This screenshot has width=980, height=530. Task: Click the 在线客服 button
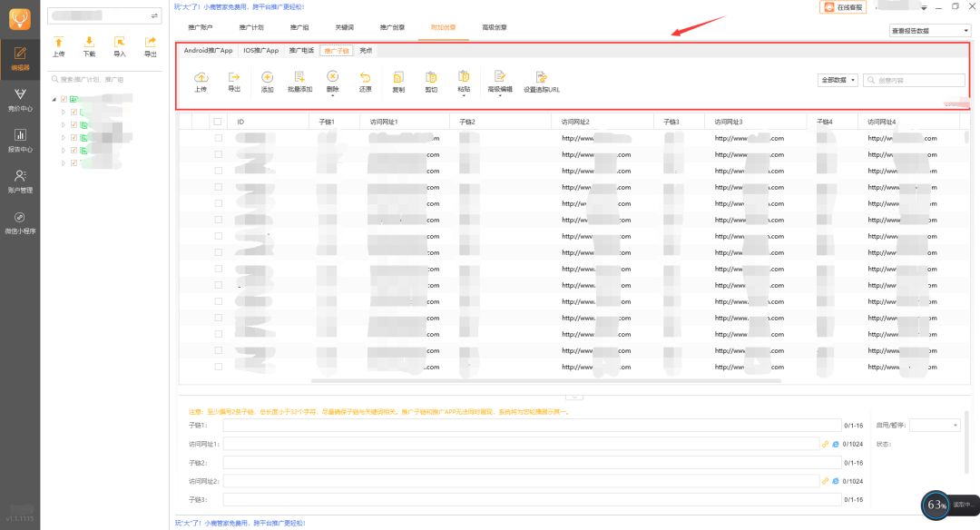pyautogui.click(x=843, y=7)
